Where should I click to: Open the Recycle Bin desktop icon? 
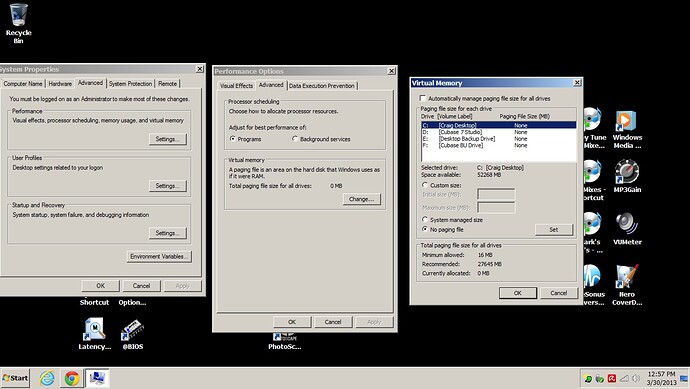(x=18, y=23)
